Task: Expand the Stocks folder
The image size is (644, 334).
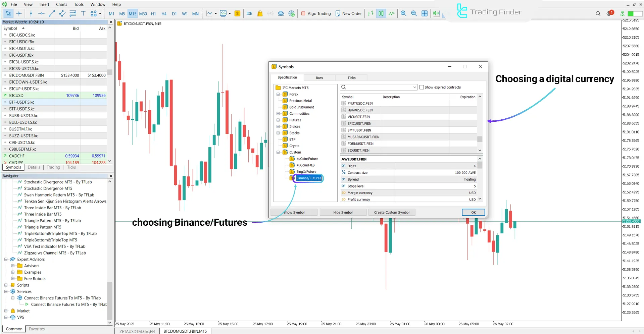Action: tap(278, 133)
